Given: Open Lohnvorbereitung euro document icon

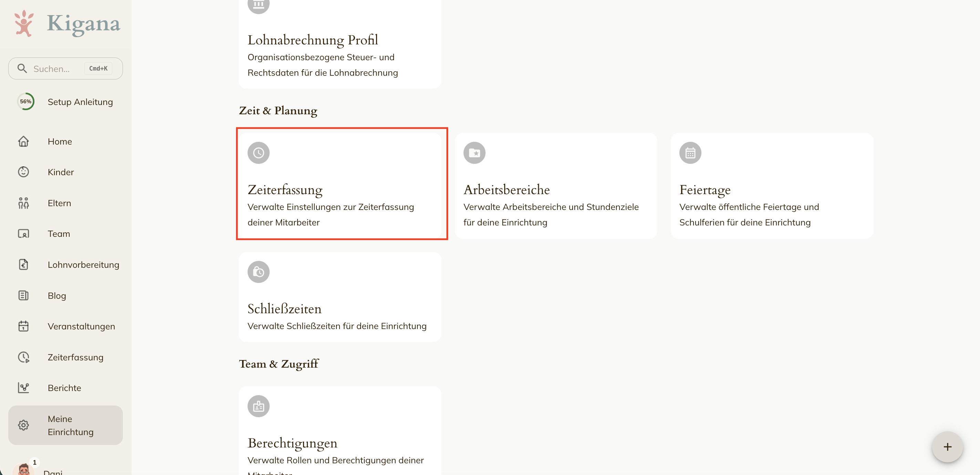Looking at the screenshot, I should pyautogui.click(x=23, y=264).
